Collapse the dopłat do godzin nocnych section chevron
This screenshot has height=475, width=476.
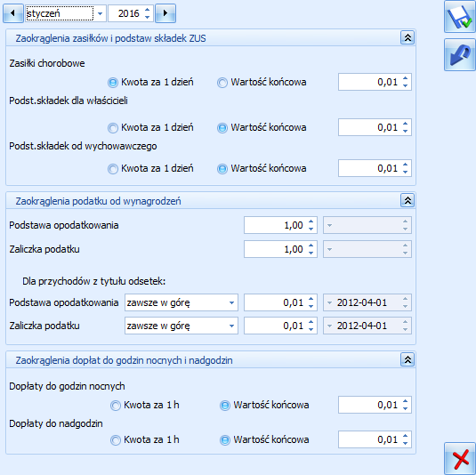tap(407, 359)
